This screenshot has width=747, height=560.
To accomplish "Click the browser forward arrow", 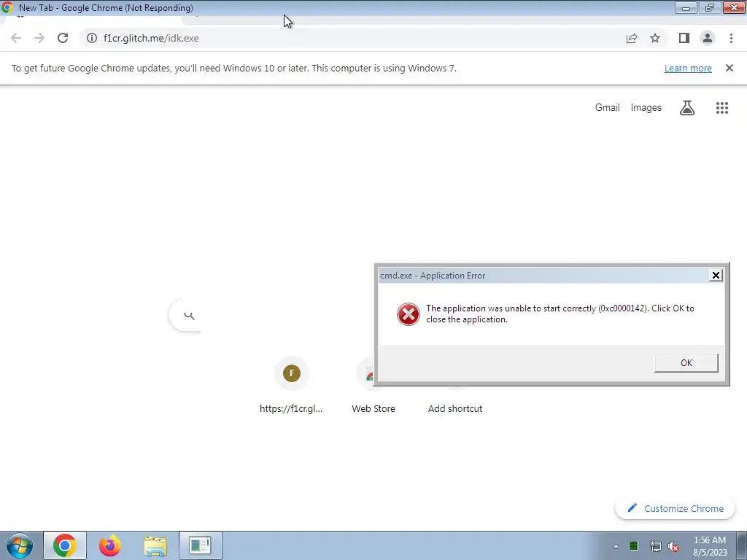I will (x=39, y=38).
